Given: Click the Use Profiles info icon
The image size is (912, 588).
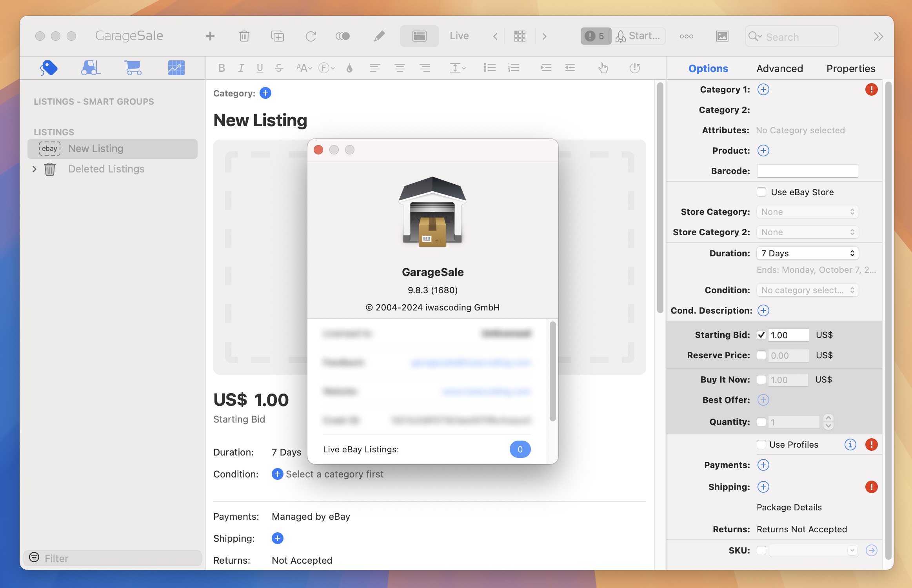Looking at the screenshot, I should coord(850,445).
